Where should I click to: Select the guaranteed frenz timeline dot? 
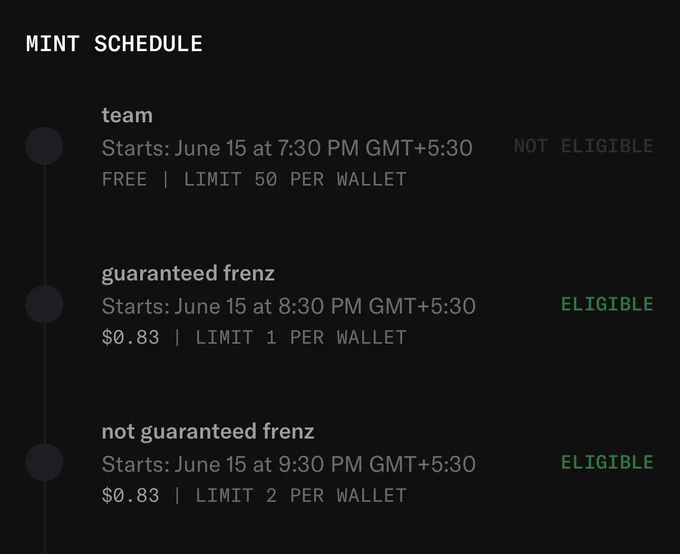[44, 304]
